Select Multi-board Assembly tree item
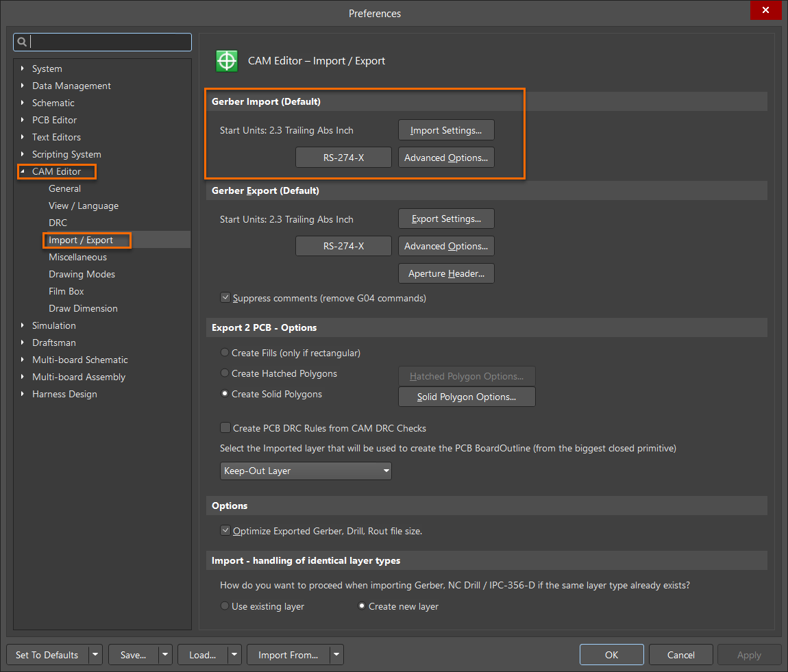The image size is (788, 672). [x=79, y=377]
